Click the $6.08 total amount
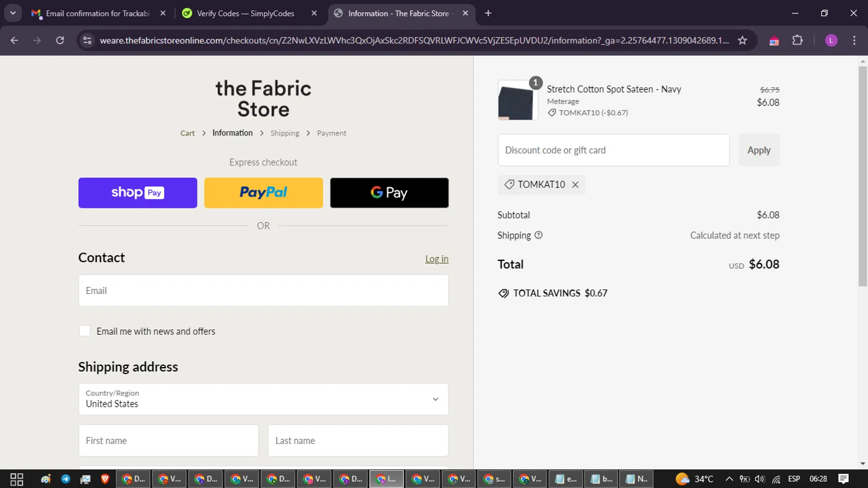868x488 pixels. [764, 265]
